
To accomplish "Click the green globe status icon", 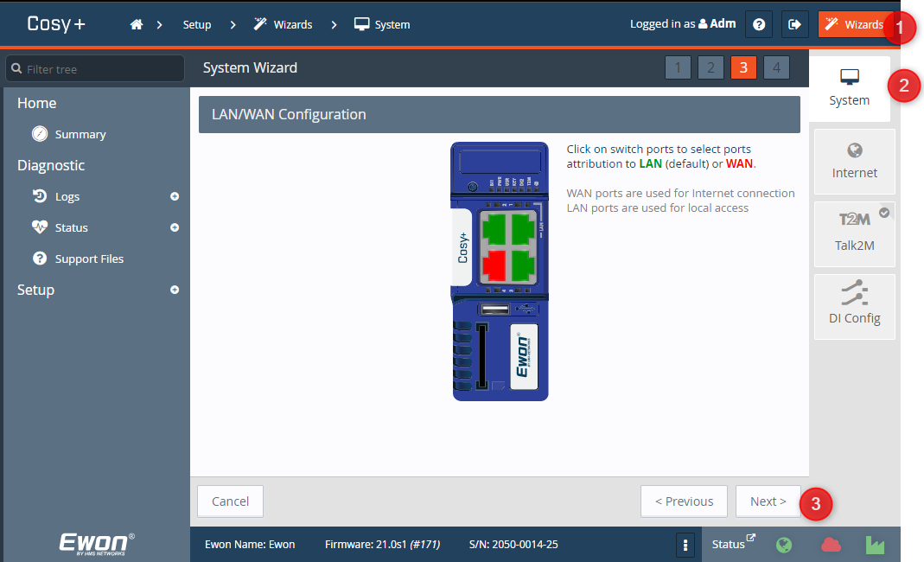I will point(784,545).
